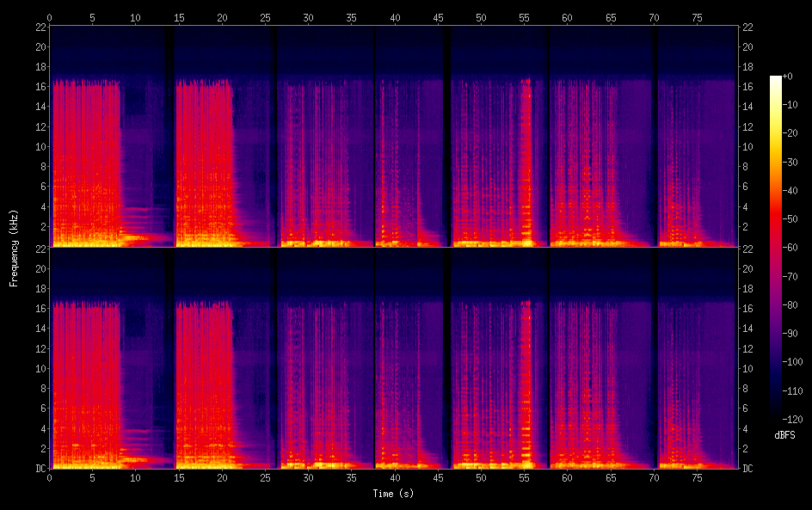Click the 0 second mark on top time axis
The image size is (812, 510).
click(x=50, y=17)
